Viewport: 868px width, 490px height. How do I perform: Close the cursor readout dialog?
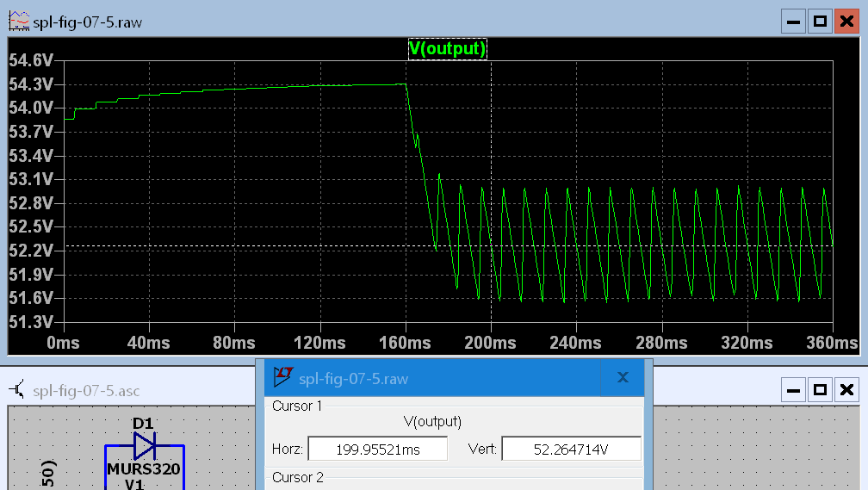(x=623, y=377)
